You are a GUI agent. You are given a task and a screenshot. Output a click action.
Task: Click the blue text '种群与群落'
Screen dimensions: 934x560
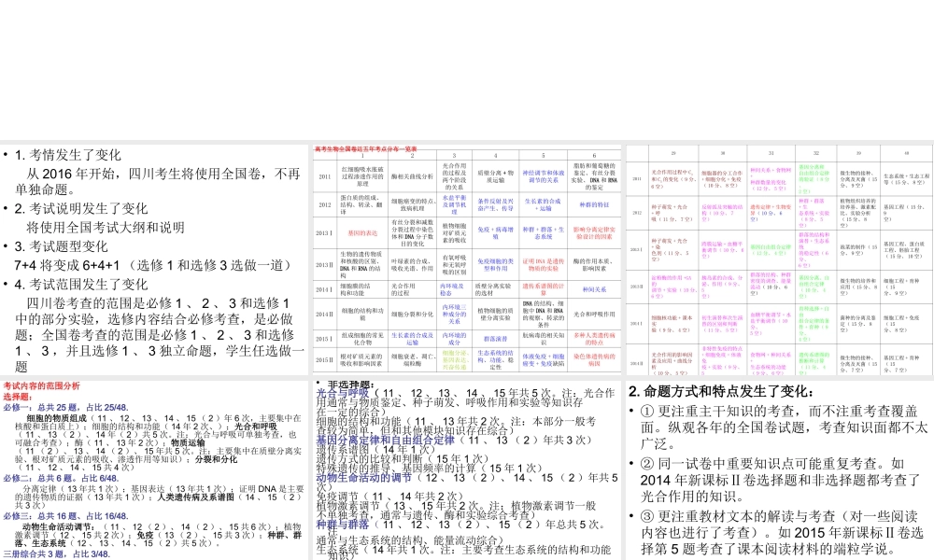click(343, 525)
